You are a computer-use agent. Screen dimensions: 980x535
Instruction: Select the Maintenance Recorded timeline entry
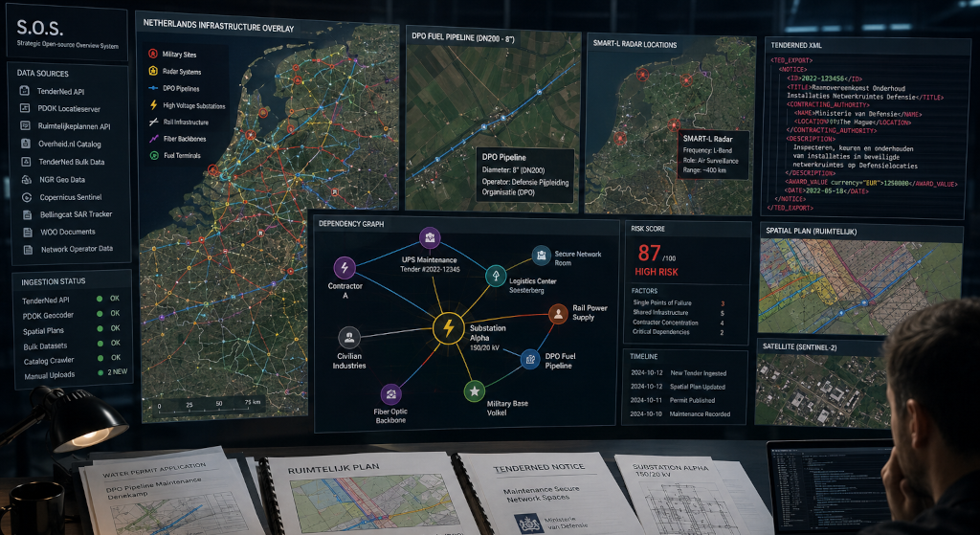click(x=680, y=413)
